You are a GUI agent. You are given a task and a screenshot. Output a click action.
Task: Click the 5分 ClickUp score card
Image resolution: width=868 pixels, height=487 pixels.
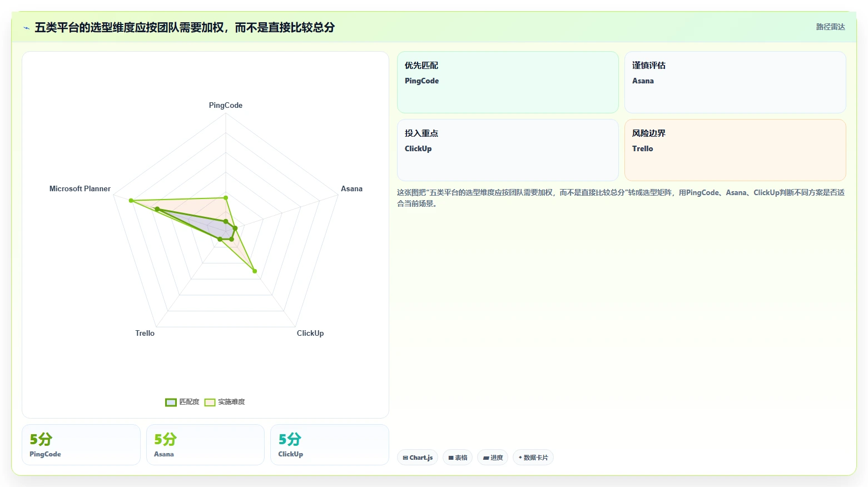click(329, 445)
